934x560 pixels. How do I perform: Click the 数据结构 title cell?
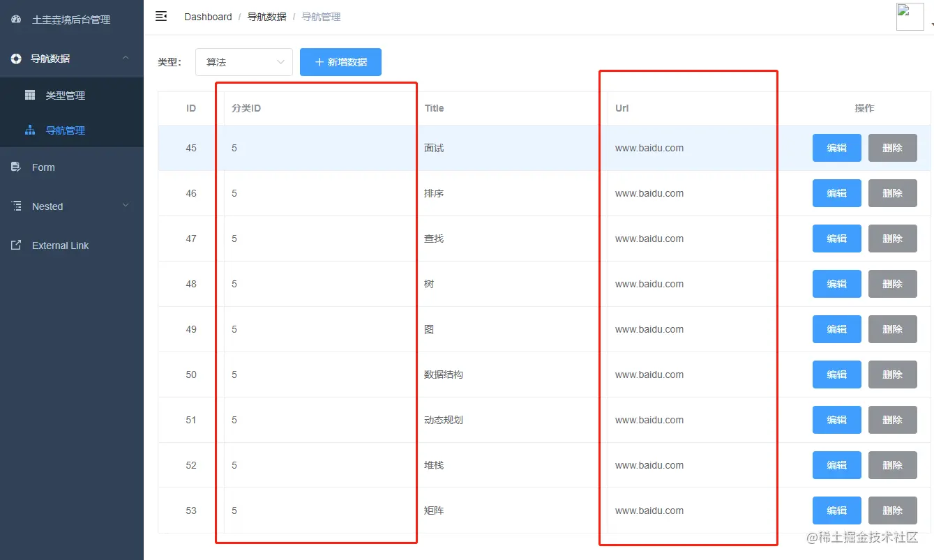tap(444, 374)
